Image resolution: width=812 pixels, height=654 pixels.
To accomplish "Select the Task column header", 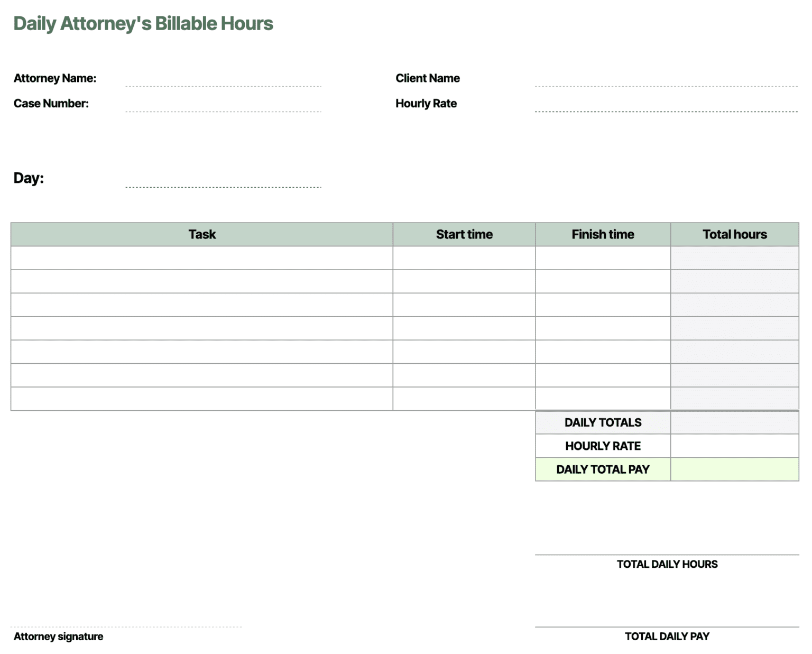I will (201, 234).
